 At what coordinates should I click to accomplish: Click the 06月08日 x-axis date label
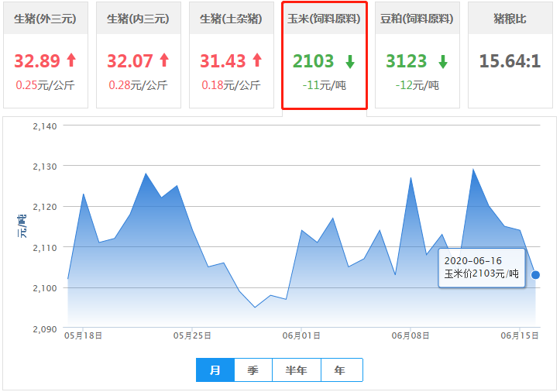point(411,336)
